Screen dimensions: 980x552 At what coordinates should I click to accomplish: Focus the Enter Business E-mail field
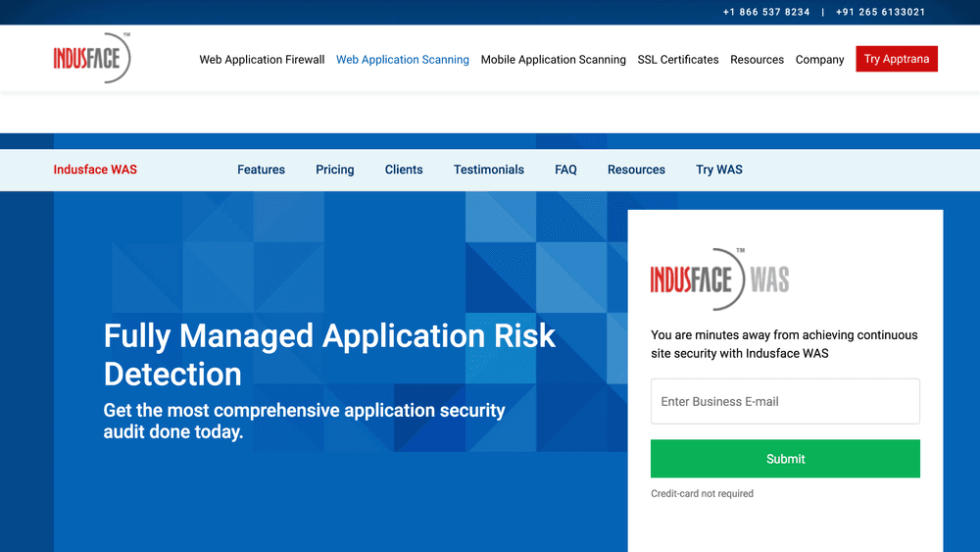pyautogui.click(x=785, y=401)
